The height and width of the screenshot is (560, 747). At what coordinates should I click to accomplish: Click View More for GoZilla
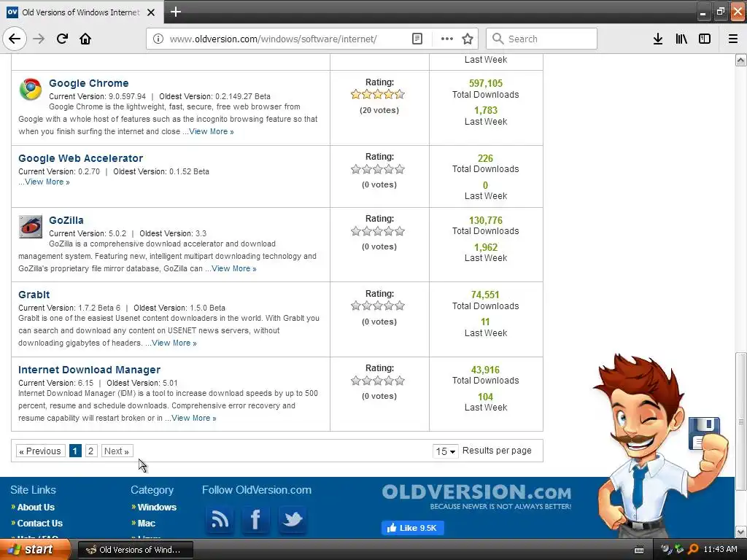(234, 268)
